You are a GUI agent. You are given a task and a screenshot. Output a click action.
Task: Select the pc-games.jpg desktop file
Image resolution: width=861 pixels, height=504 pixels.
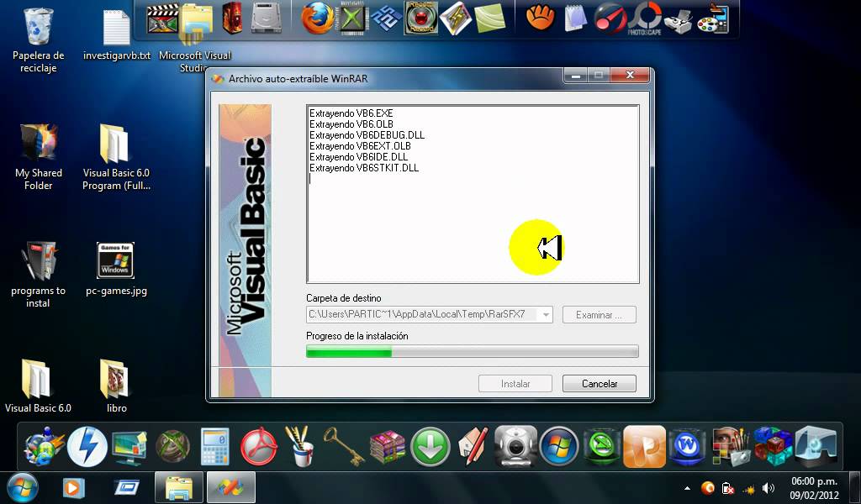tap(116, 269)
